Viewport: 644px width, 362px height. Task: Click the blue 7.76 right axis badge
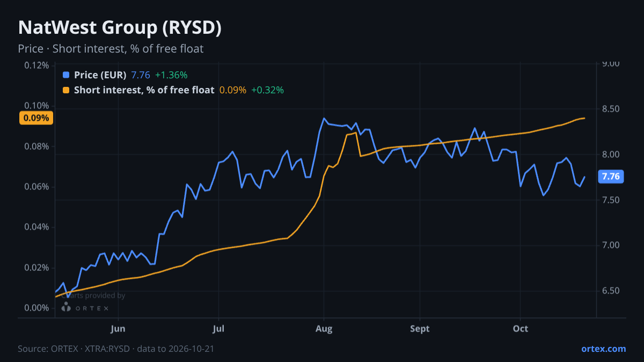pos(611,176)
